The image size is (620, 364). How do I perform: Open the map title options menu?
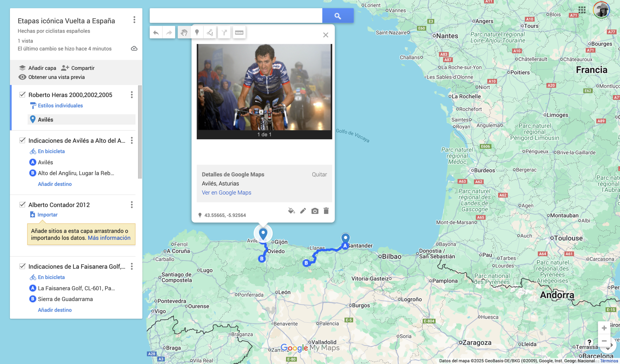click(134, 20)
